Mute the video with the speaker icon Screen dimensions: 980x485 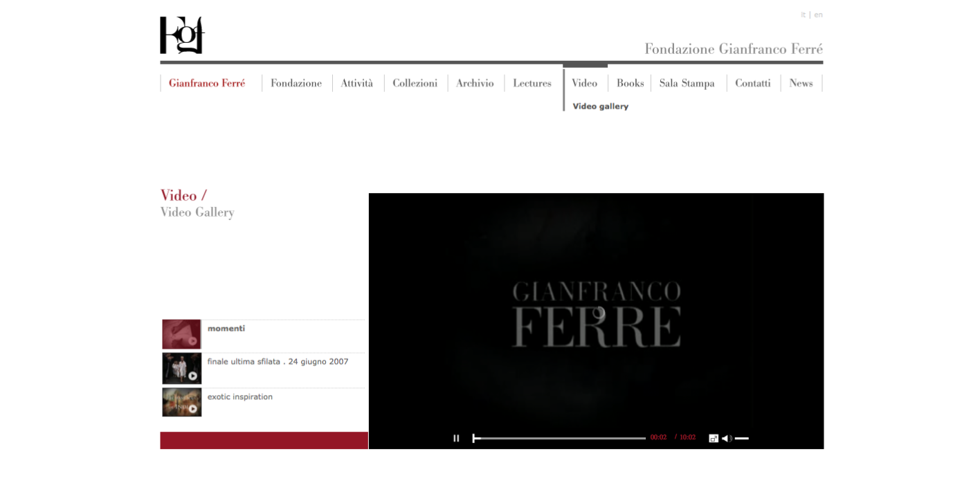(727, 438)
